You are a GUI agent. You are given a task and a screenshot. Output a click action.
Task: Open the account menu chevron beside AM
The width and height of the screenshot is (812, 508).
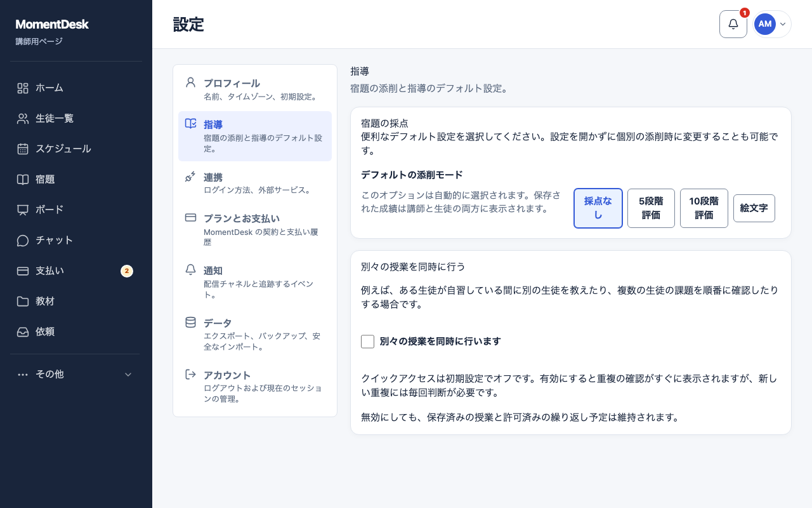783,24
